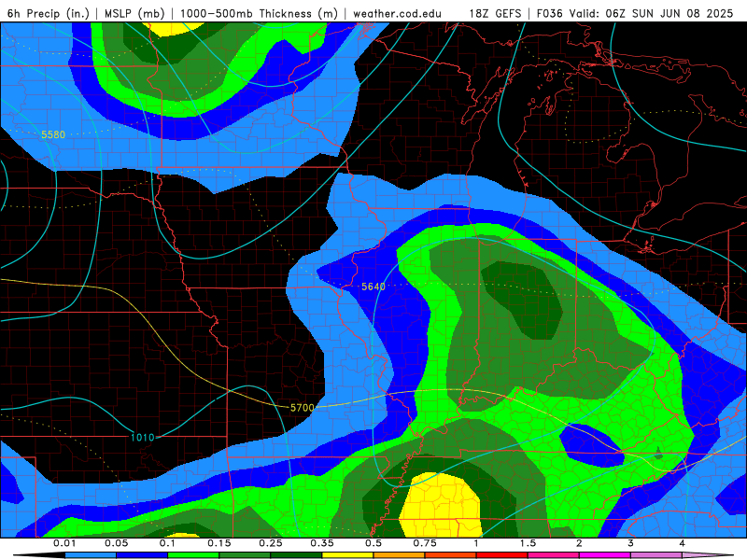Click the pale purple arrow past 4 inches
747x560 pixels.
point(708,555)
